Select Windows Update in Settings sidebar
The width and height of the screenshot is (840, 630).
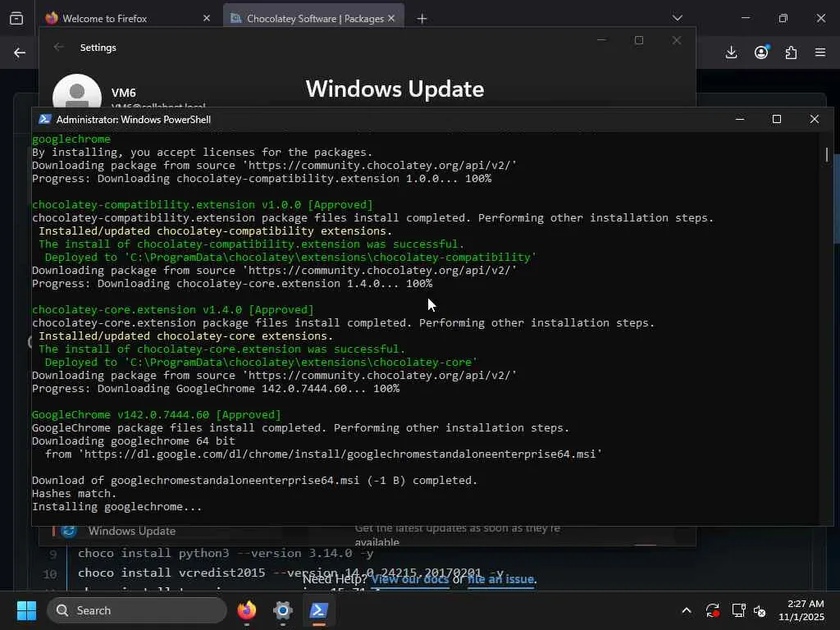(x=132, y=531)
